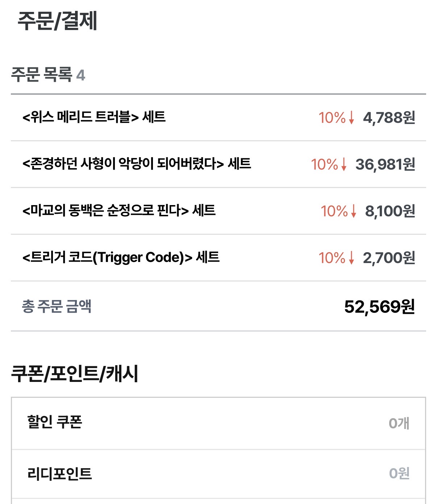Select the 리디포인트 0원 field
437x504 pixels.
pyautogui.click(x=399, y=473)
